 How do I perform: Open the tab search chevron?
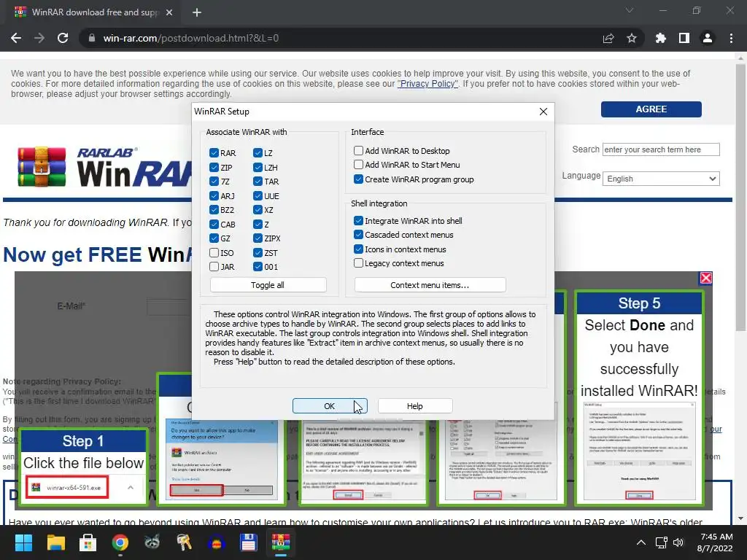(x=630, y=10)
